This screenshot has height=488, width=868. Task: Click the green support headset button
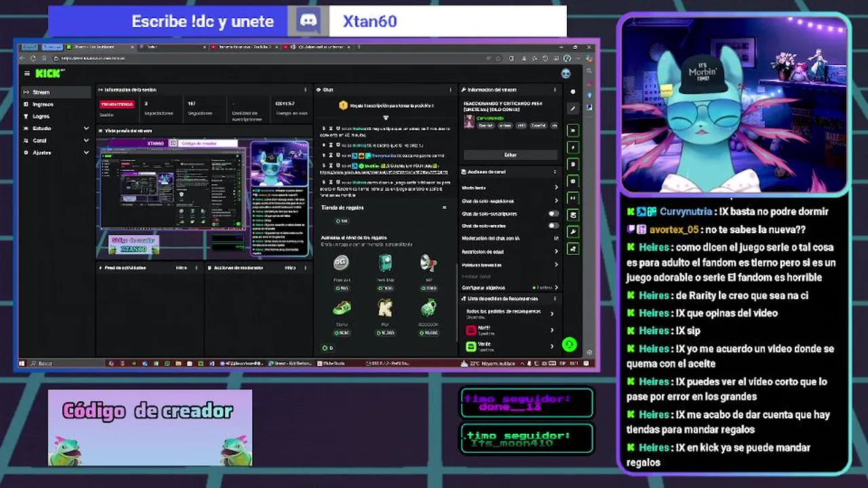[570, 344]
